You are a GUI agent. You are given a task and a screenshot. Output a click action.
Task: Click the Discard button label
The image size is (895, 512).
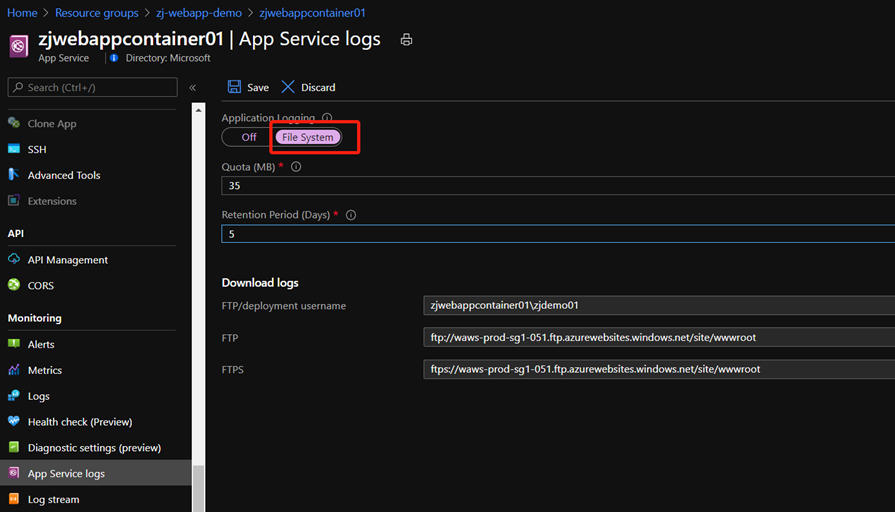pos(318,87)
